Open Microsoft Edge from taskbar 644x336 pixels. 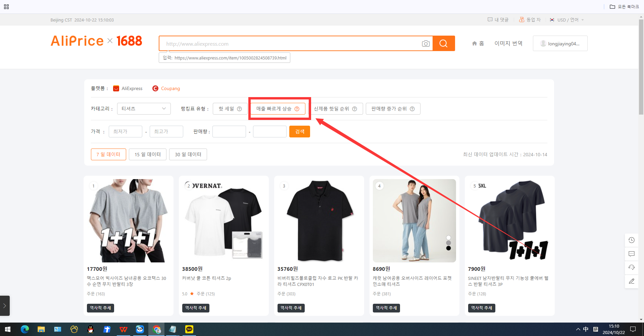pos(25,329)
